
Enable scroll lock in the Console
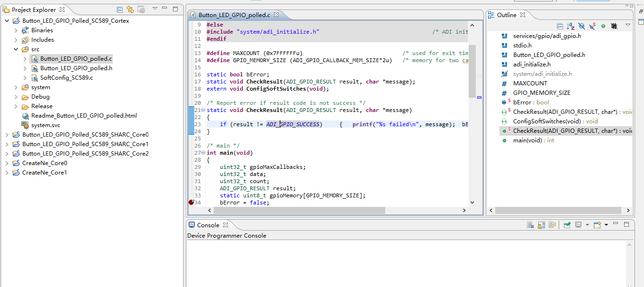click(542, 225)
